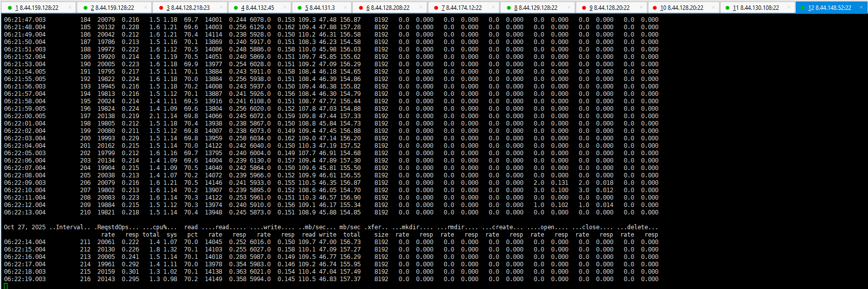Click the red status dot on tab 6
The image size is (868, 289).
pos(361,8)
